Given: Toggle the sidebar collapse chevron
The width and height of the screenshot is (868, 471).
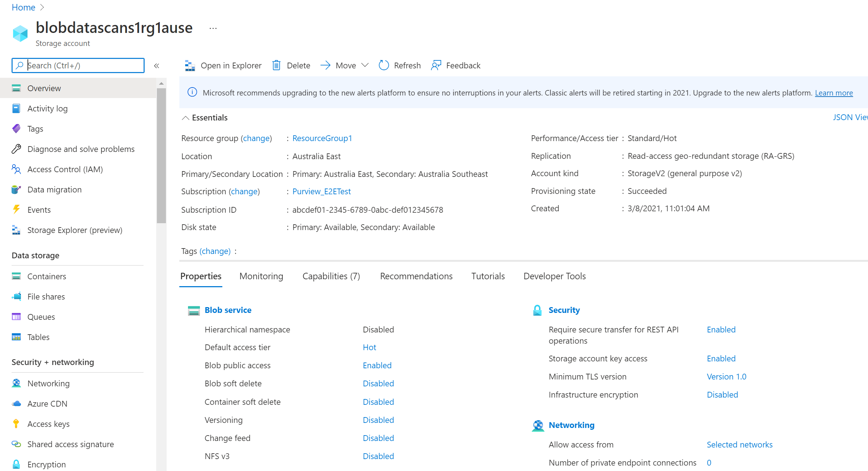Looking at the screenshot, I should click(x=157, y=65).
